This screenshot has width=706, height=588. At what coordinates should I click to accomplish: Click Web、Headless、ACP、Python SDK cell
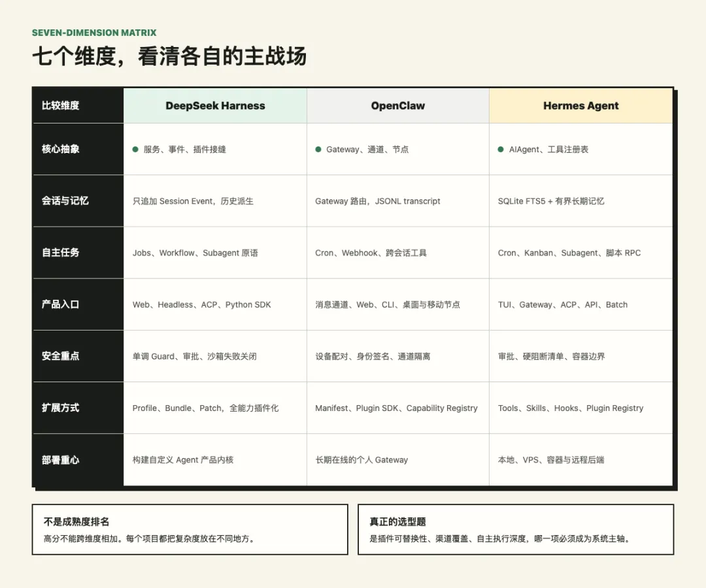pos(215,304)
